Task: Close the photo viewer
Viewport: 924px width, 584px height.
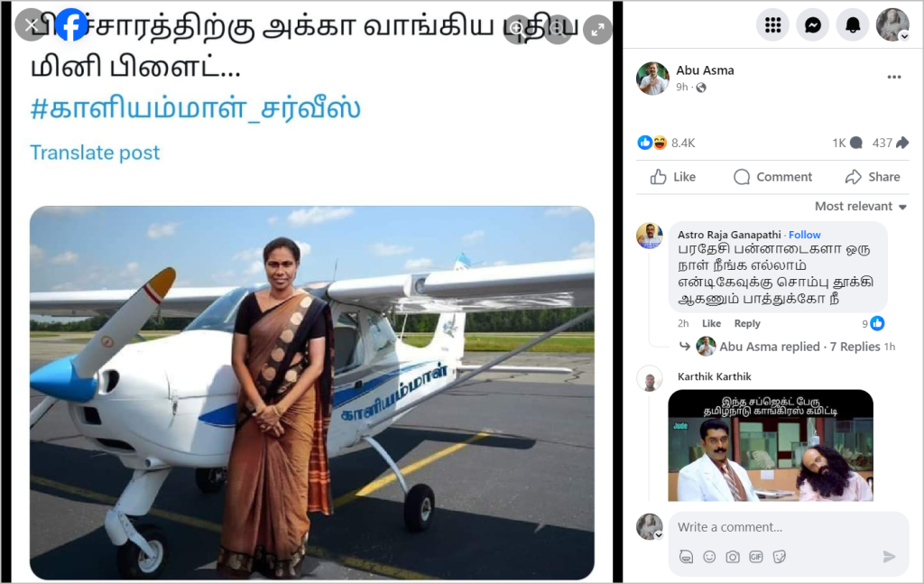Action: click(x=31, y=24)
